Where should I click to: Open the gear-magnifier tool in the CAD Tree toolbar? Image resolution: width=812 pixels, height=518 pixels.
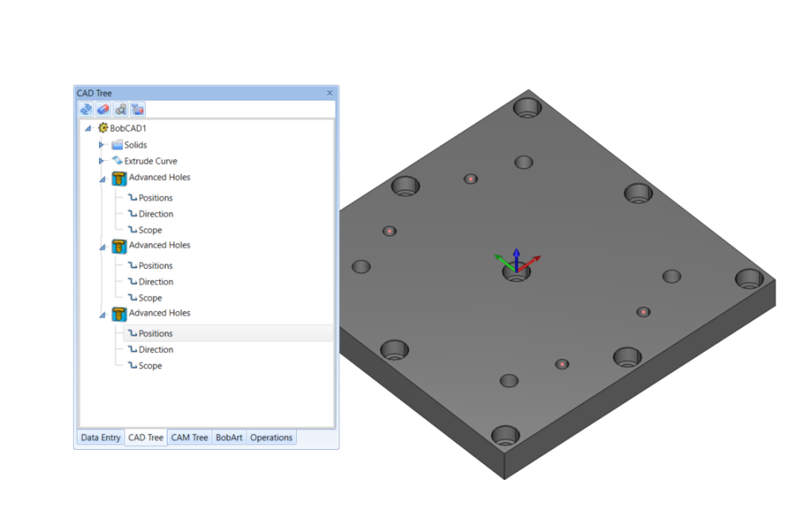coord(121,109)
